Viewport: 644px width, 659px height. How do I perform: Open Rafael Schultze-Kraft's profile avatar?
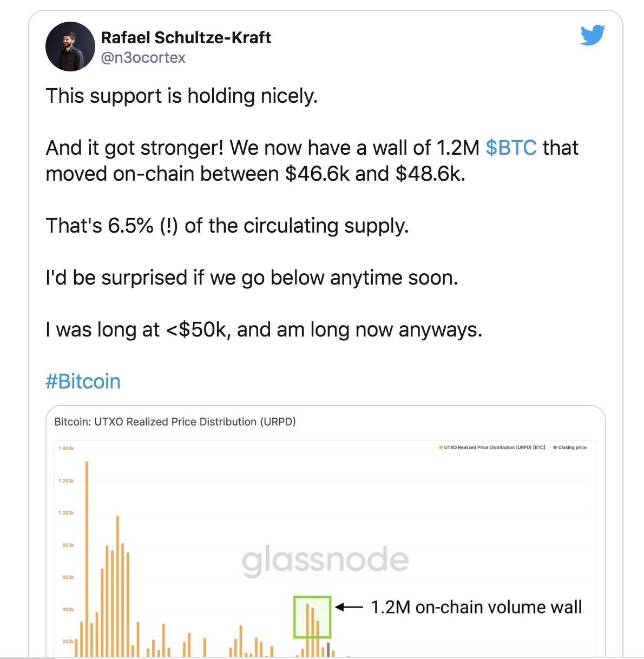point(70,47)
